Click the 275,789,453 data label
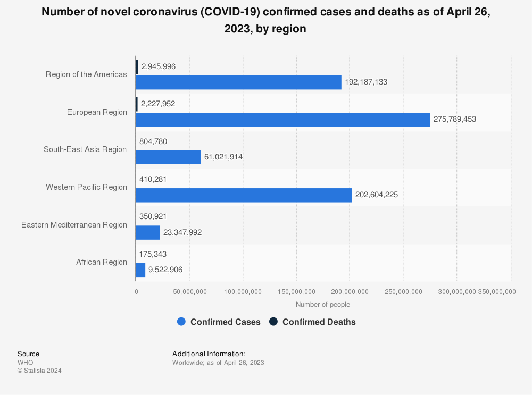532x395 pixels. (455, 119)
